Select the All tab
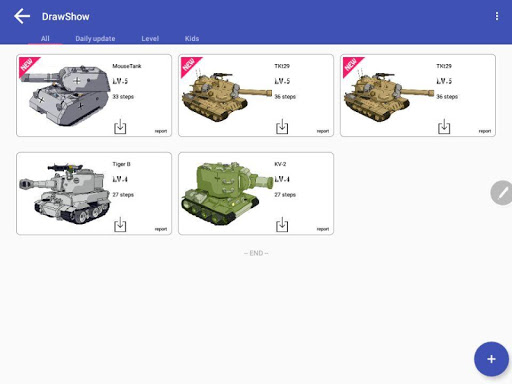The image size is (512, 384). [x=45, y=39]
